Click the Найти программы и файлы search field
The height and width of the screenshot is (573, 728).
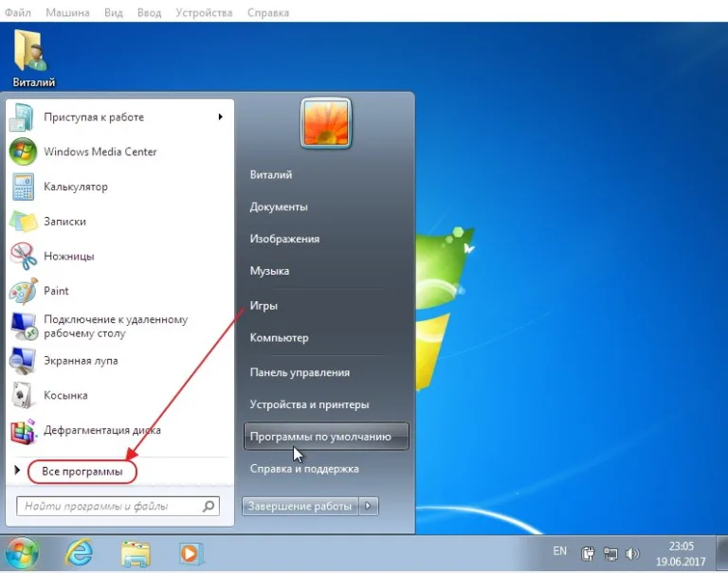[118, 506]
